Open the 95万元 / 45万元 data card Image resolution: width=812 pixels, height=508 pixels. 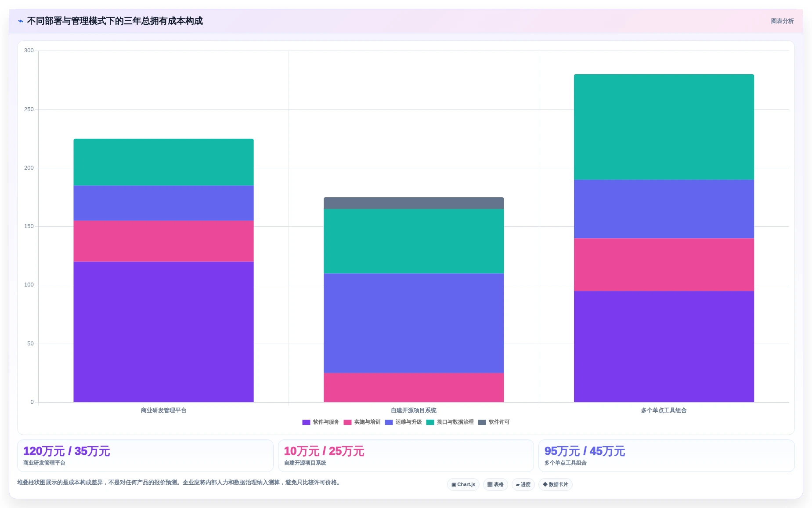(666, 456)
